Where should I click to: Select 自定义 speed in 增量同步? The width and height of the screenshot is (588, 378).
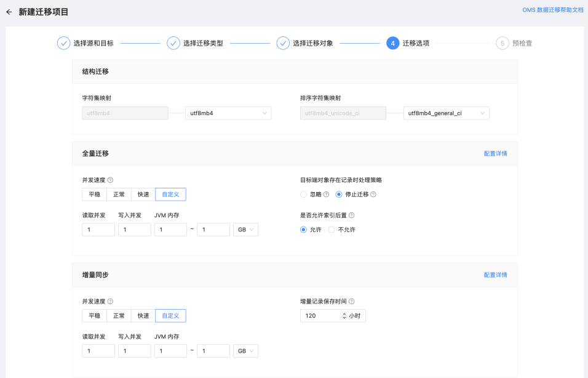pos(170,316)
